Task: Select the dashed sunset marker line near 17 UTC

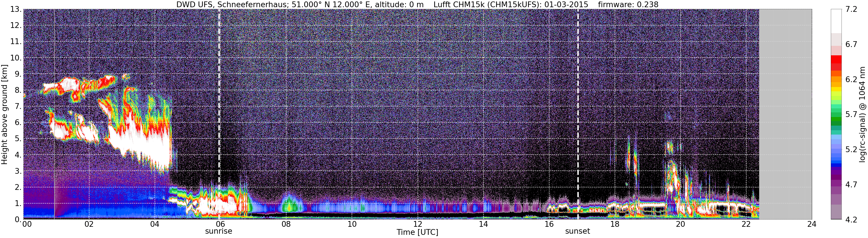Action: pos(578,114)
